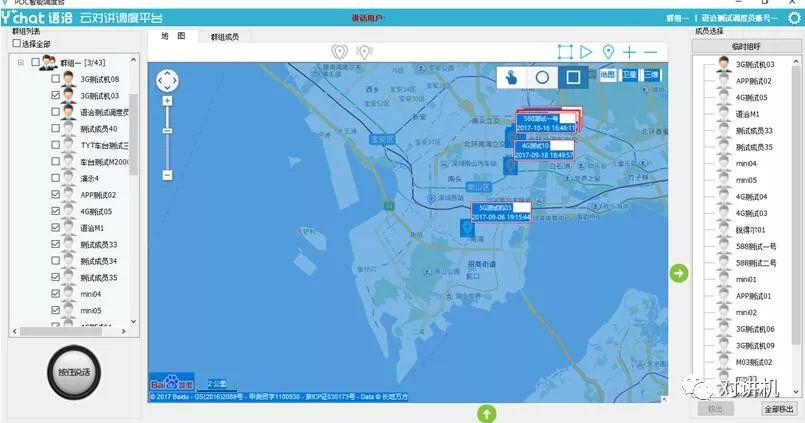
Task: Select the rectangle area selection toolbar icon
Action: pyautogui.click(x=565, y=52)
